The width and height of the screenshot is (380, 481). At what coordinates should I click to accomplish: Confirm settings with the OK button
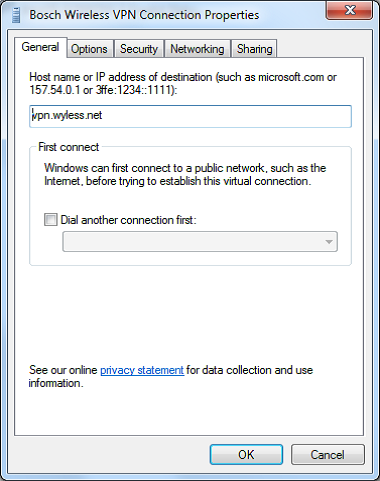tap(246, 455)
